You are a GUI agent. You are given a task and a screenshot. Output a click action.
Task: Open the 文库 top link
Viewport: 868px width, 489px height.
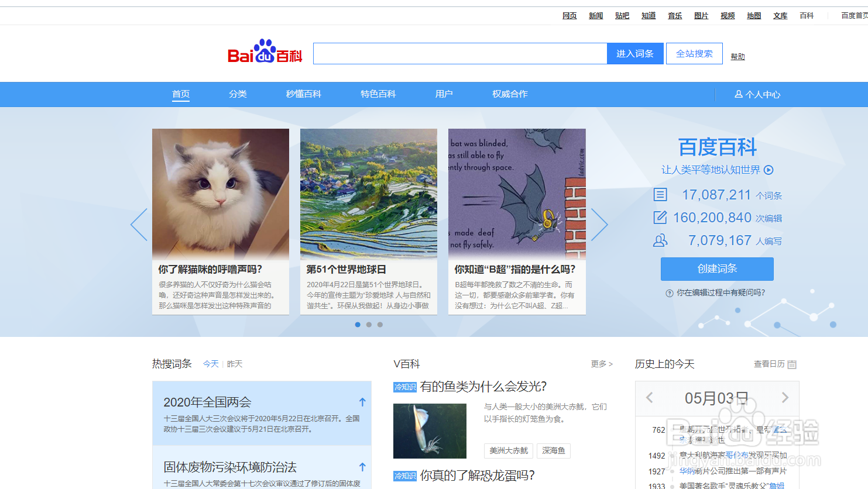(780, 16)
